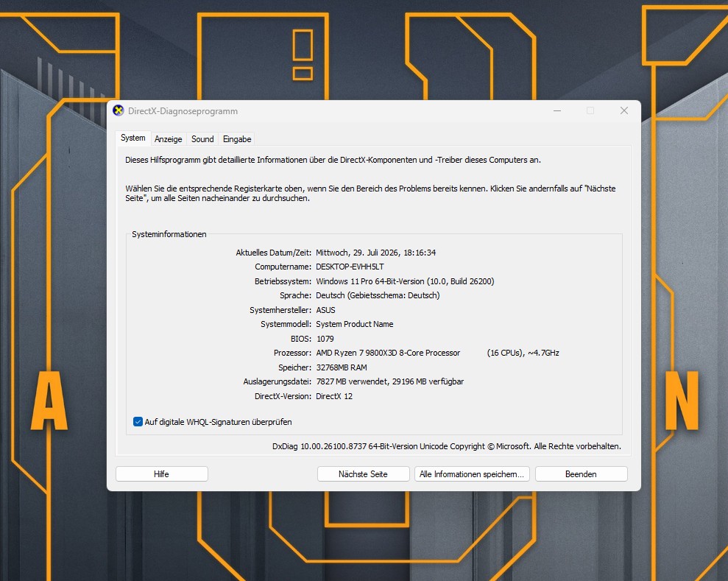This screenshot has height=581, width=728.
Task: Click the disabled maximize button
Action: 590,110
